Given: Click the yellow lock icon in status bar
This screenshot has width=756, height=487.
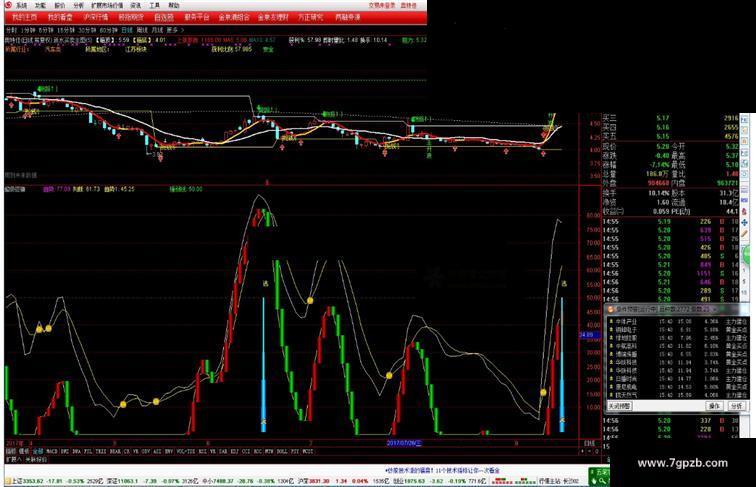Looking at the screenshot, I should [8, 481].
